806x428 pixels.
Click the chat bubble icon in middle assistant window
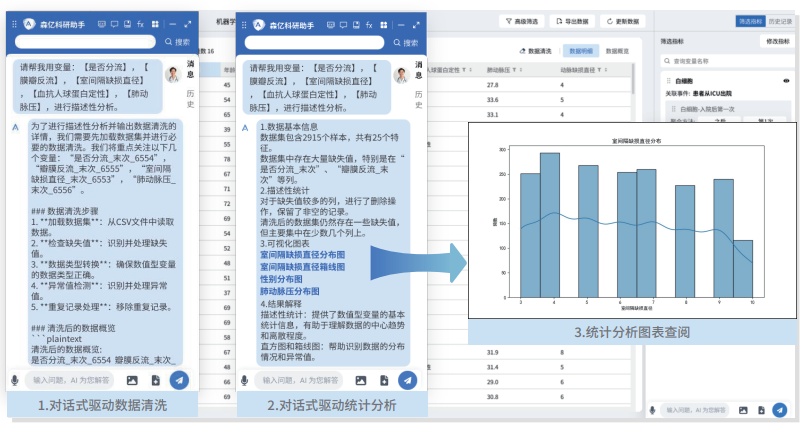pyautogui.click(x=343, y=25)
